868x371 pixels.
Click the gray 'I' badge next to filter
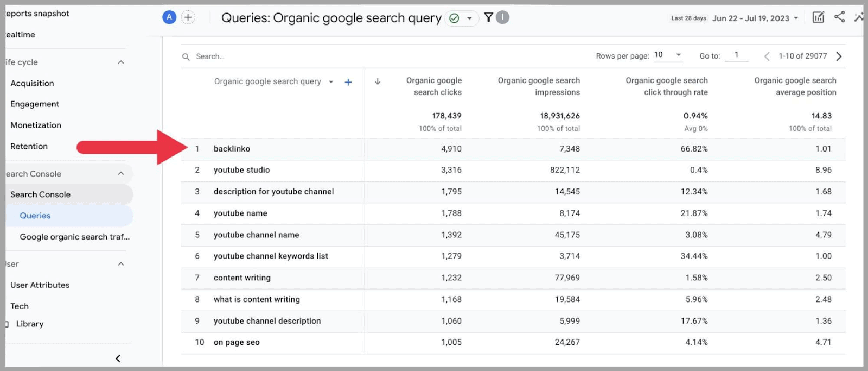point(503,17)
